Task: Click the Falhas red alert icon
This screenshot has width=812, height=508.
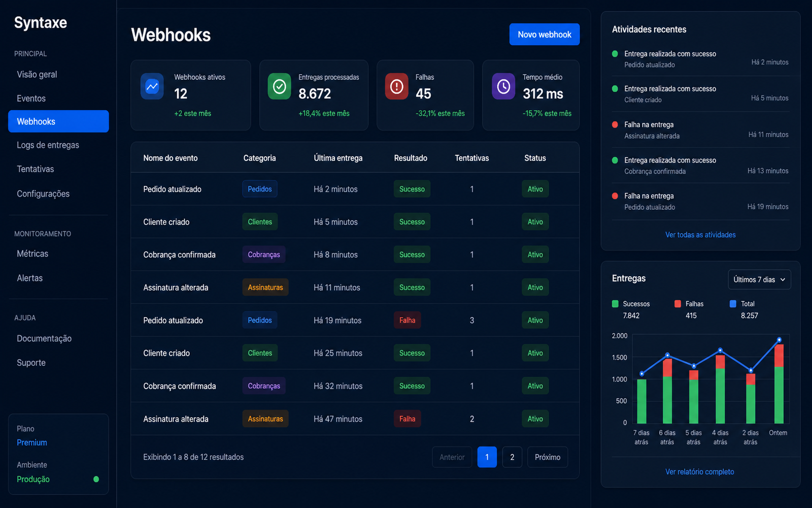Action: 397,86
